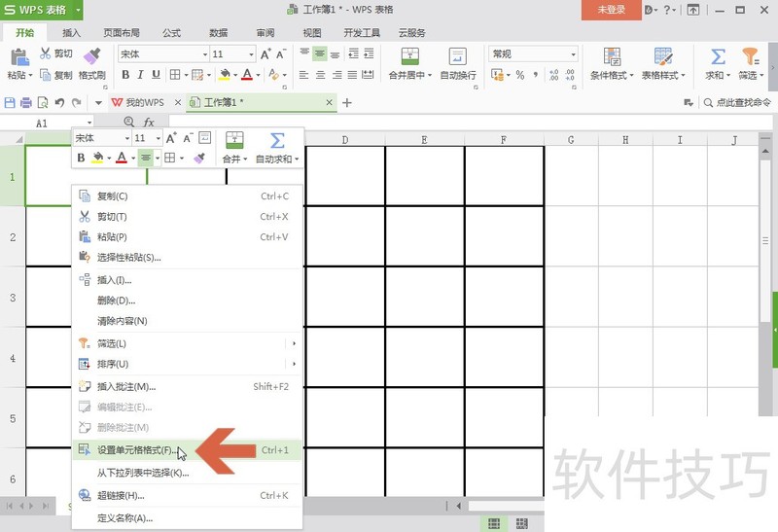Switch to 公式 ribbon tab
This screenshot has height=532, width=778.
[172, 33]
